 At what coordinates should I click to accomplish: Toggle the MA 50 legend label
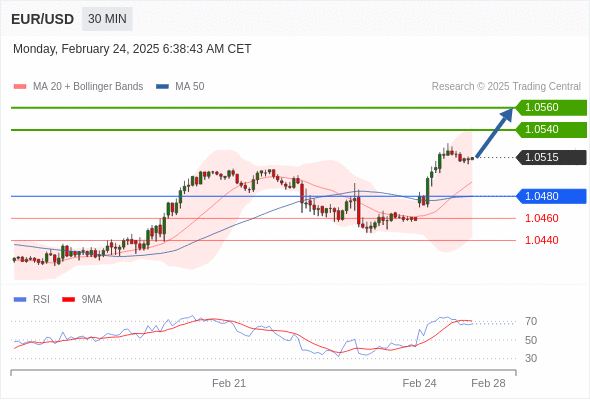190,87
